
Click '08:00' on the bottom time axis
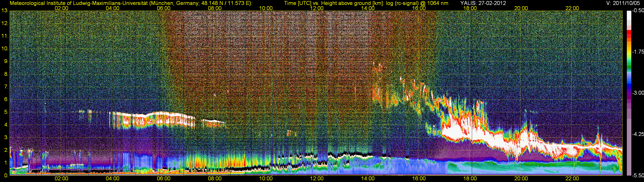pyautogui.click(x=215, y=179)
